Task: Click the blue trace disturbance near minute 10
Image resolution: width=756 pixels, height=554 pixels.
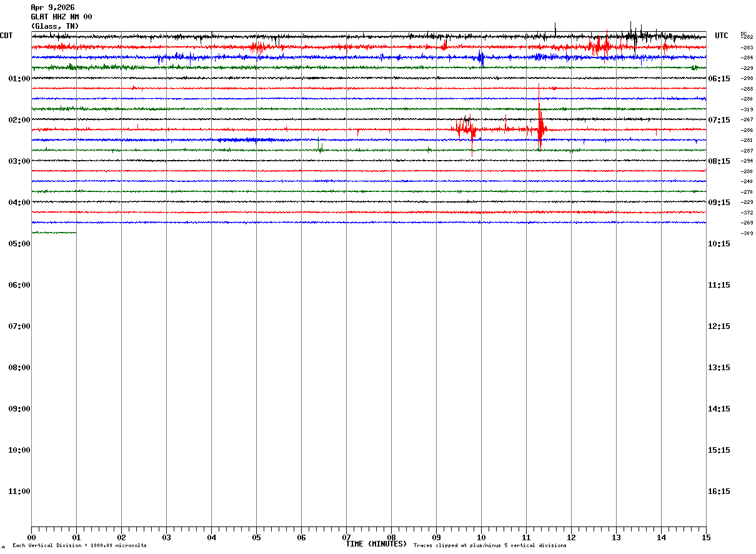Action: pyautogui.click(x=480, y=58)
